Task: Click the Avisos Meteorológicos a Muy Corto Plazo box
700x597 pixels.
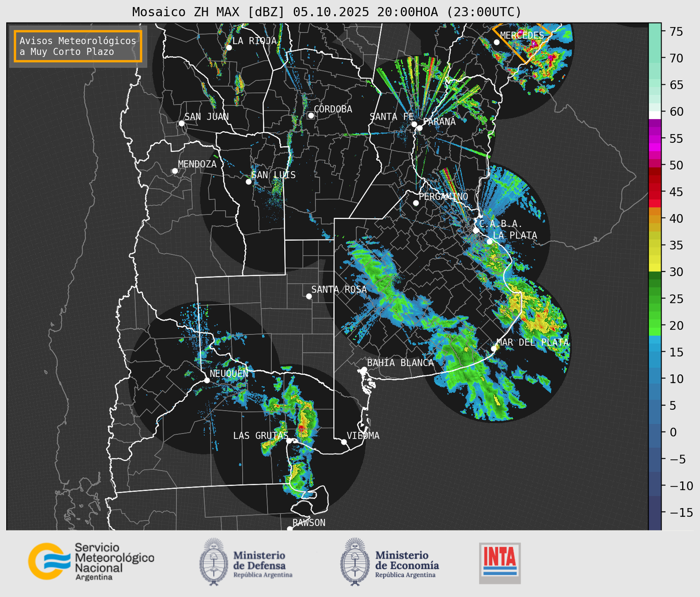Action: (x=78, y=46)
